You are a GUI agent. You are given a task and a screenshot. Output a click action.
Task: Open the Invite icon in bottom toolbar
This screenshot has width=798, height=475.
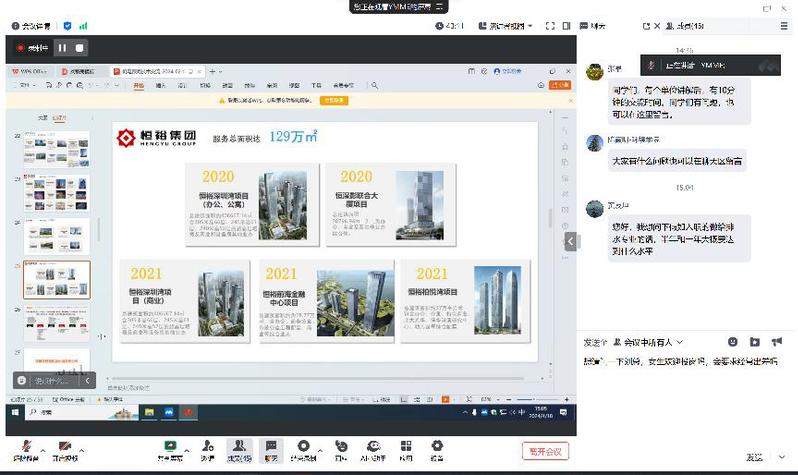tap(207, 448)
